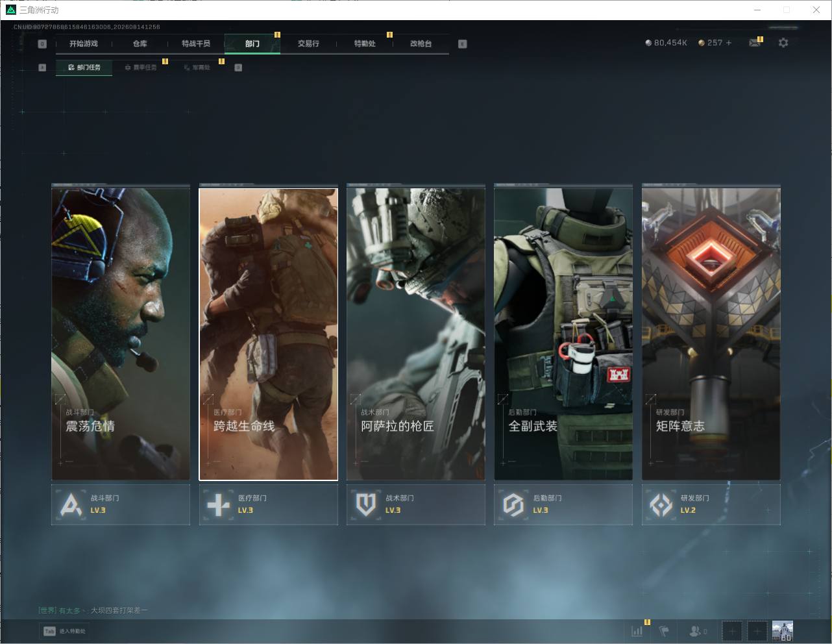Viewport: 832px width, 644px height.
Task: Click the second empty squad slot plus
Action: (x=757, y=630)
